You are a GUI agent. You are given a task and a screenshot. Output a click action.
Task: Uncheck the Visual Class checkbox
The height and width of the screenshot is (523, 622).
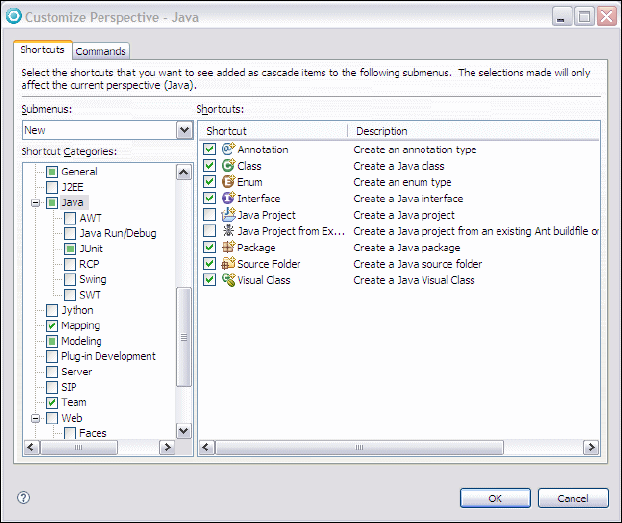(x=209, y=280)
